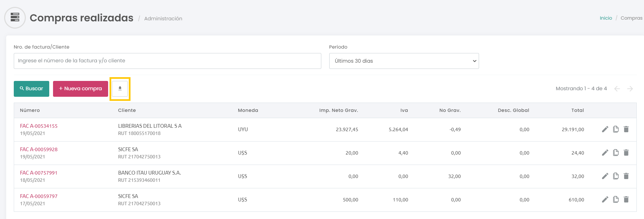Screen dimensions: 644x219
Task: Open invoice link FAC A-00757991
Action: [x=39, y=173]
